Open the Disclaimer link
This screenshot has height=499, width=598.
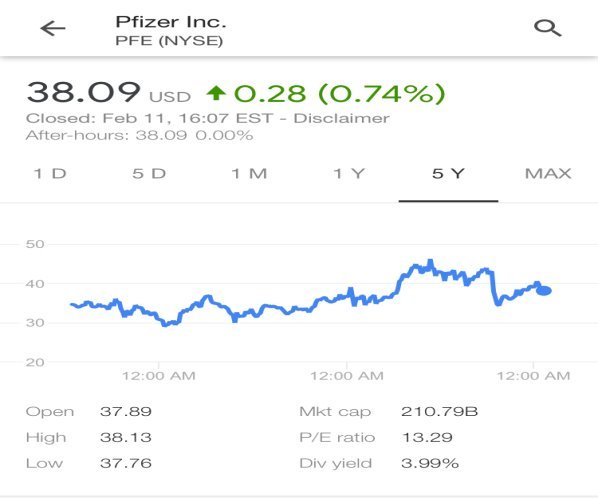pos(341,118)
